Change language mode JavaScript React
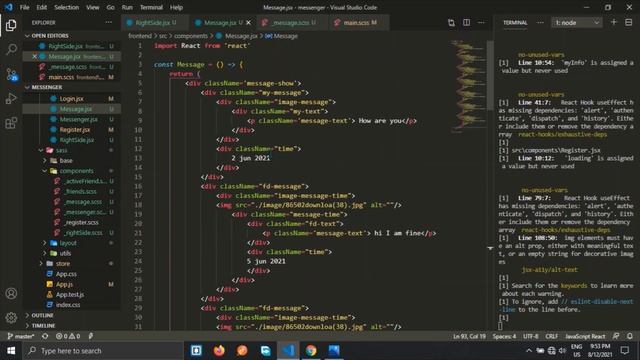The height and width of the screenshot is (360, 640). coord(585,336)
